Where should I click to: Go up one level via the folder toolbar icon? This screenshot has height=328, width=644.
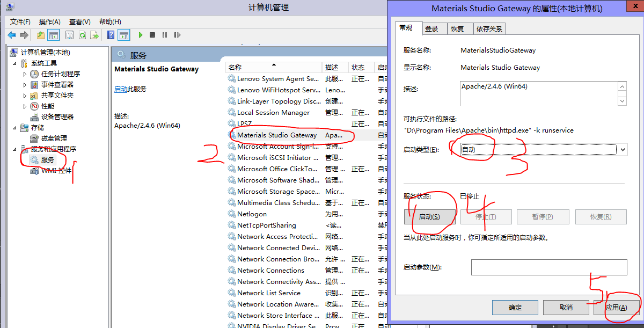[x=41, y=35]
